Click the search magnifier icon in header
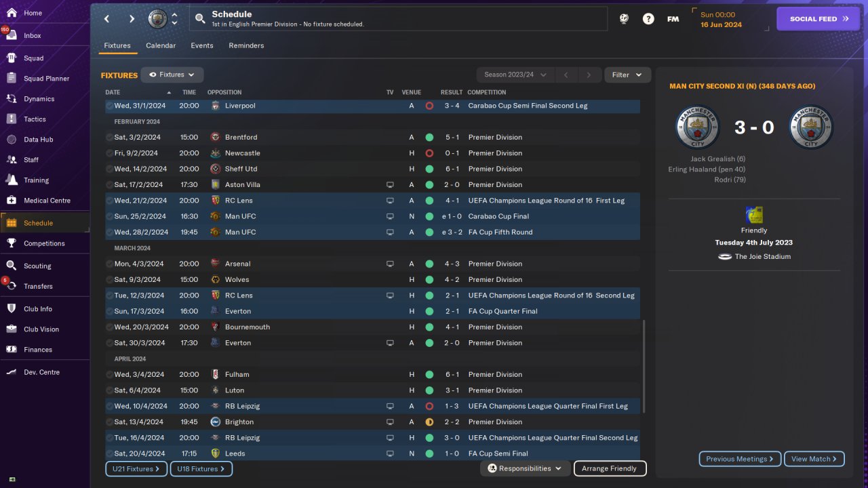The image size is (868, 488). (200, 19)
